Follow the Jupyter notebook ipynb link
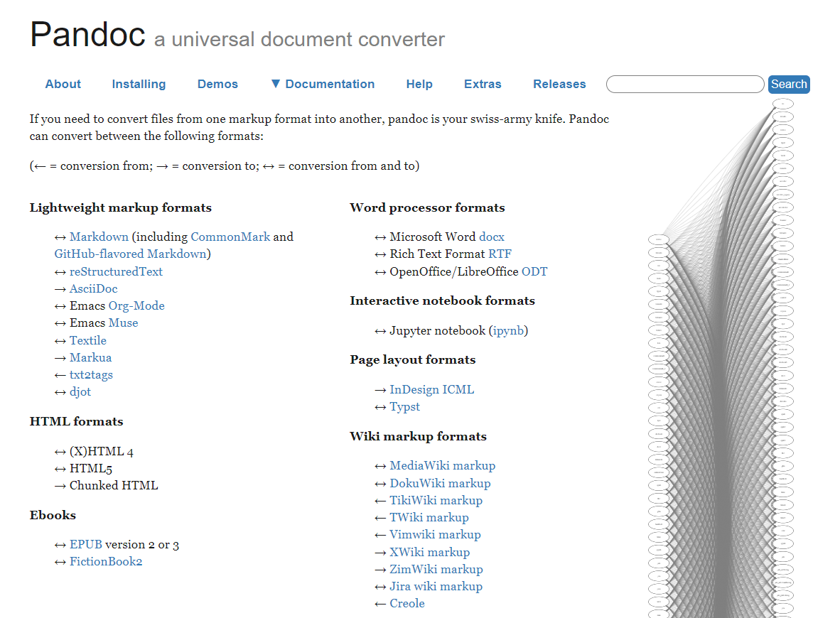Viewport: 840px width, 618px height. click(x=507, y=330)
